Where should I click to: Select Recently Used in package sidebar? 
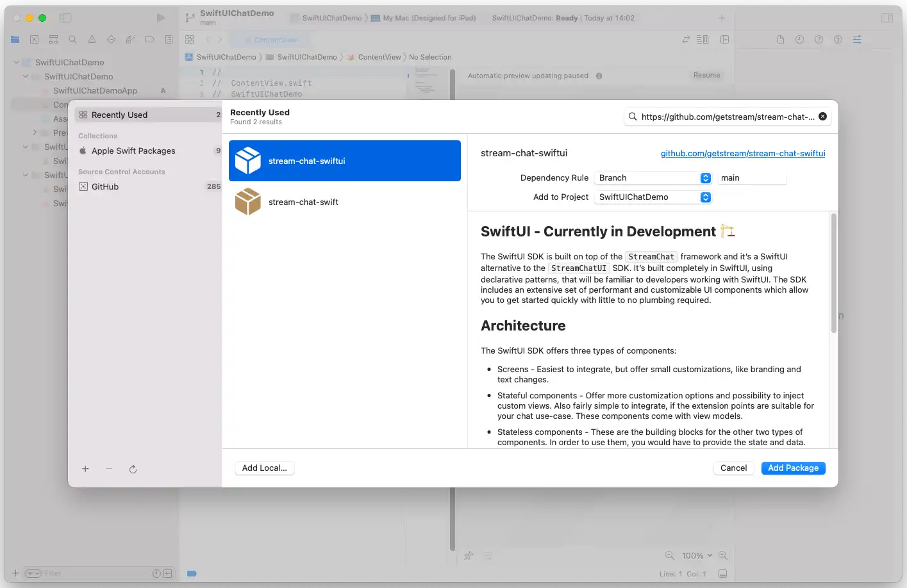(147, 115)
